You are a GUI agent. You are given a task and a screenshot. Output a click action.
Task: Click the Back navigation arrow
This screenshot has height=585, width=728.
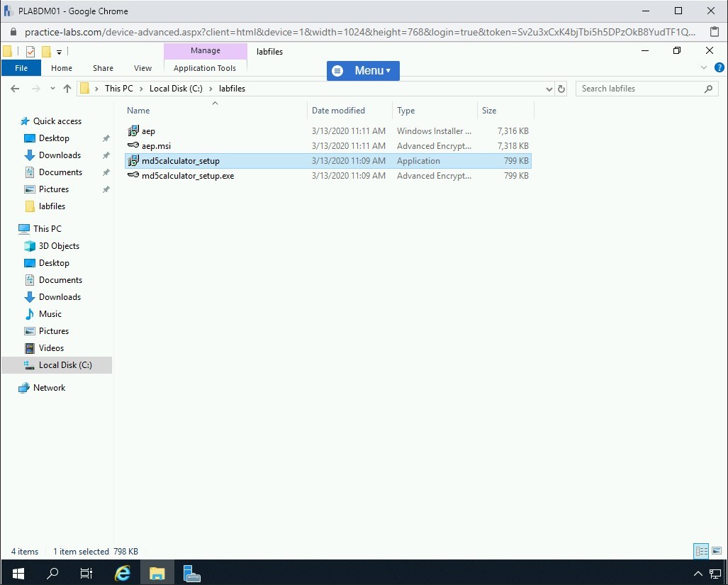15,89
